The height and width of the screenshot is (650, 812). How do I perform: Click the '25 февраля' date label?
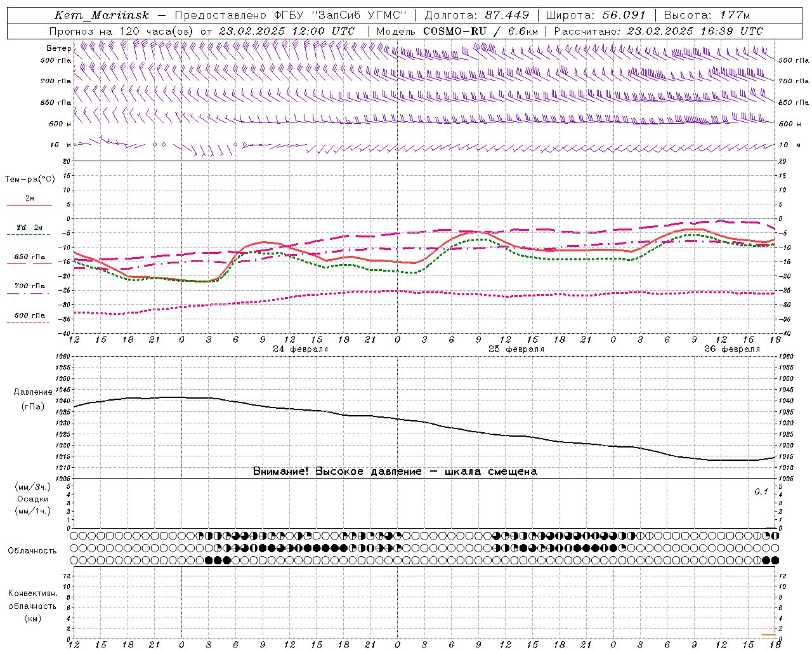pyautogui.click(x=516, y=349)
